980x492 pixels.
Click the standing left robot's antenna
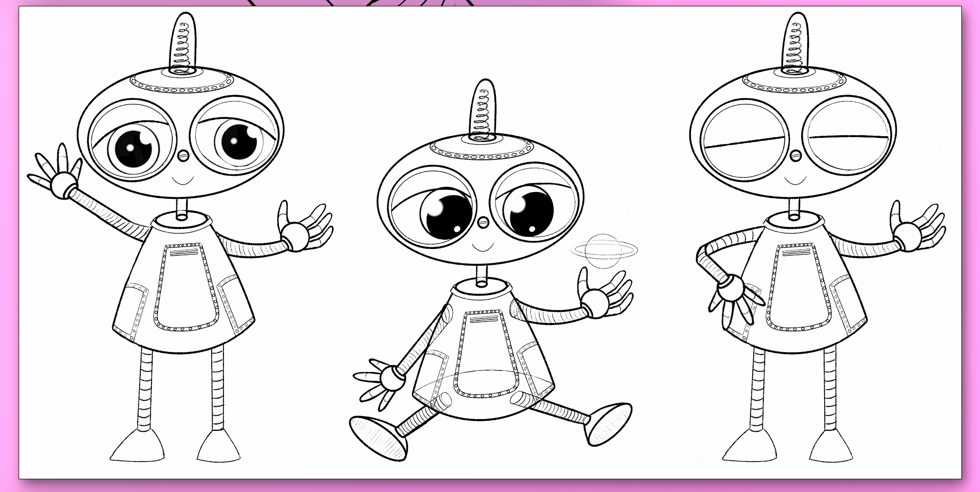tap(183, 43)
